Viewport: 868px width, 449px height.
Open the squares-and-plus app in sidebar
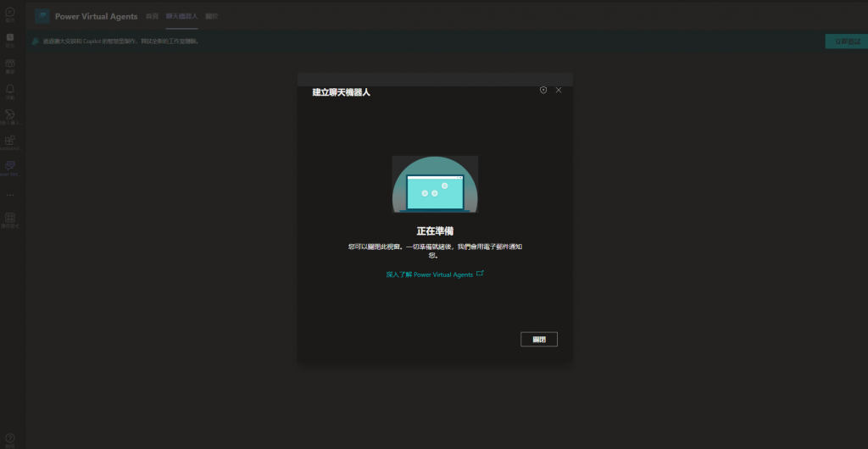coord(10,142)
